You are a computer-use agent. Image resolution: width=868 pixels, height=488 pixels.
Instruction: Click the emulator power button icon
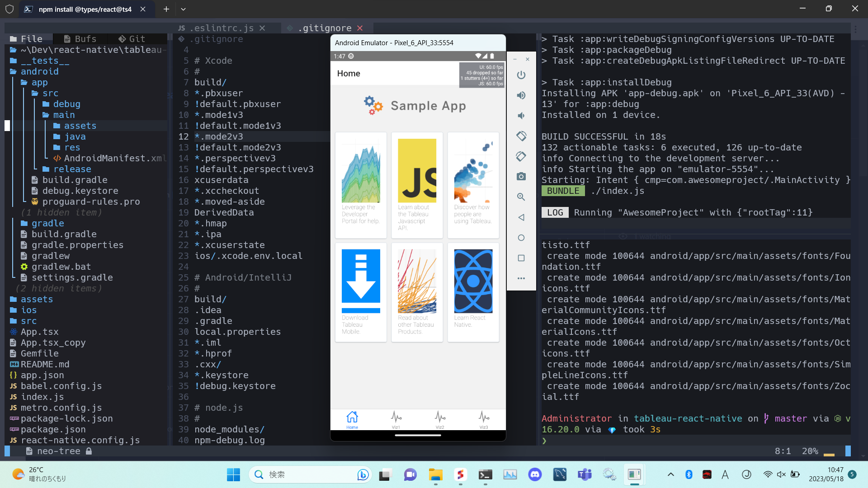coord(521,75)
